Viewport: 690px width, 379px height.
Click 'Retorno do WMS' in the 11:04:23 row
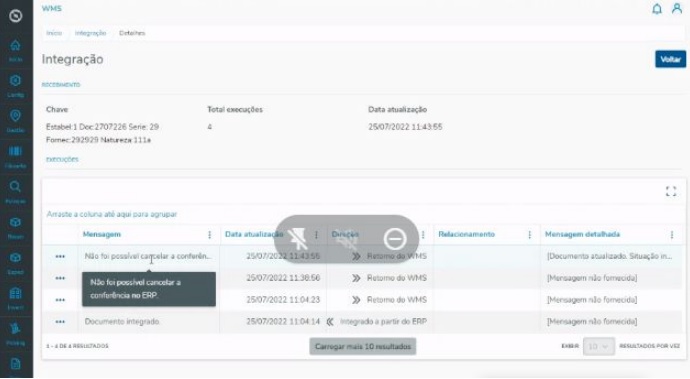(396, 300)
